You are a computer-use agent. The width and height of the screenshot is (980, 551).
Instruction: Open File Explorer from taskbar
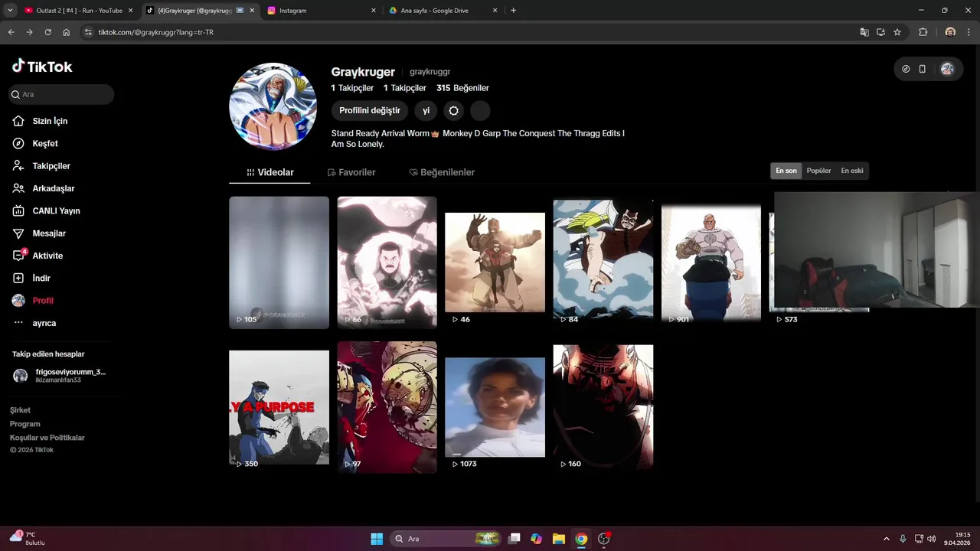point(558,539)
